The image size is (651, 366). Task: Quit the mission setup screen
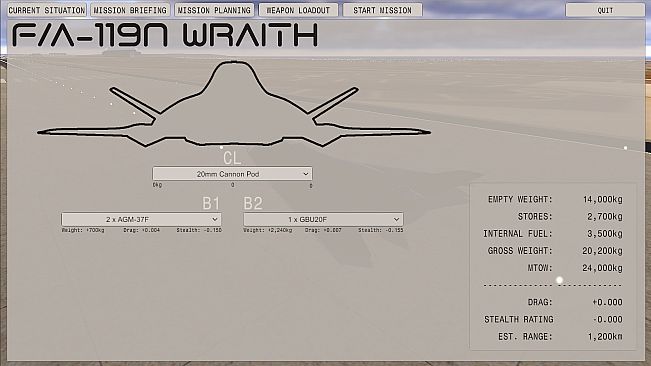click(x=605, y=10)
